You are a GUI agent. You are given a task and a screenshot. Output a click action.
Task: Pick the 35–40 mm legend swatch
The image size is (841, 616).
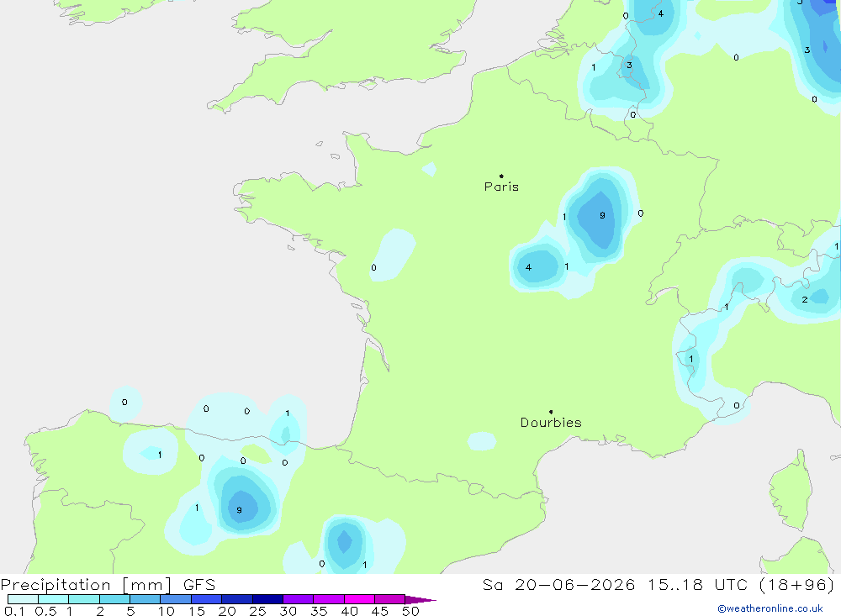(x=329, y=599)
